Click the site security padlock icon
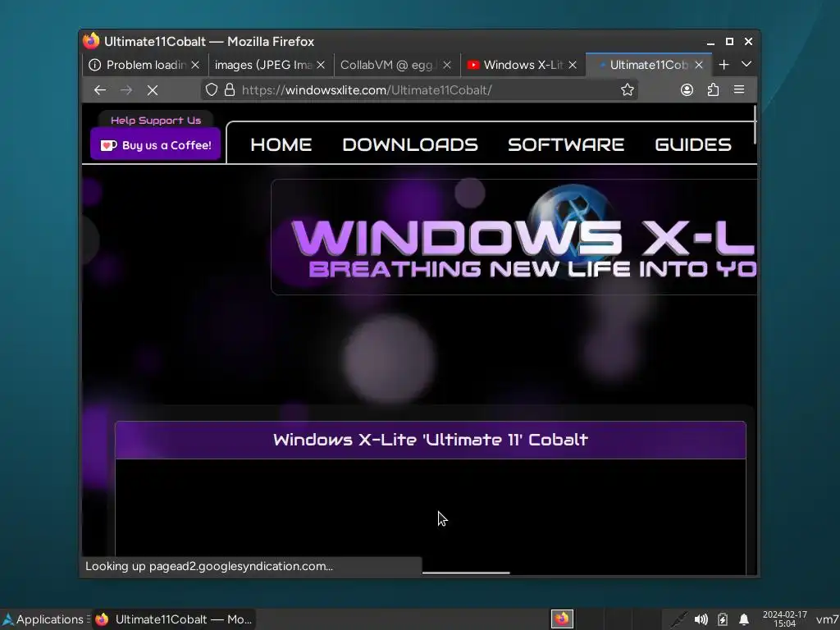Image resolution: width=840 pixels, height=630 pixels. pos(230,89)
